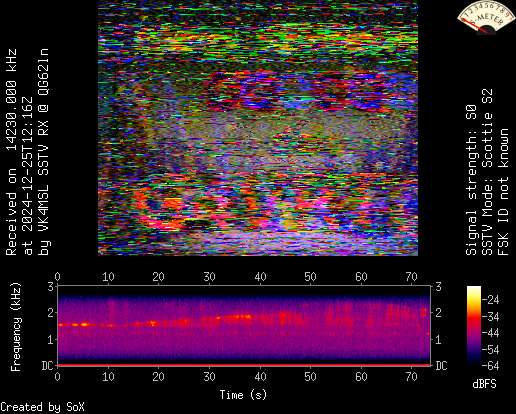
Task: Click the red DC line under spectrogram
Action: 244,365
